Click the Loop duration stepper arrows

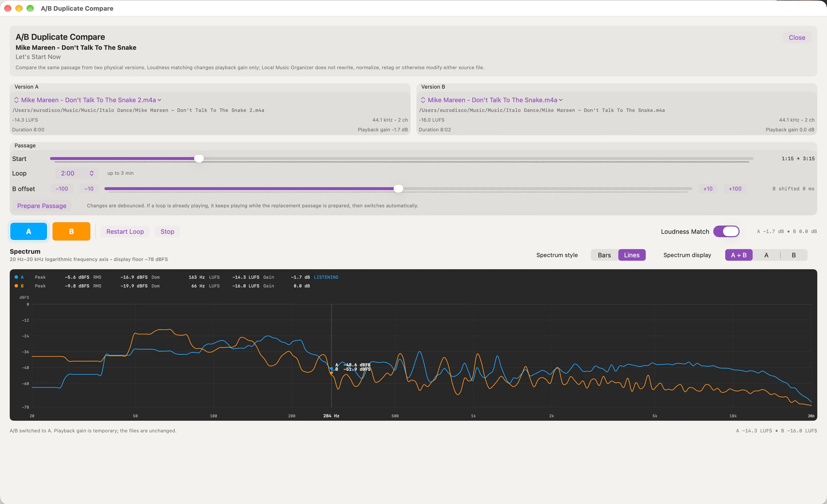92,173
